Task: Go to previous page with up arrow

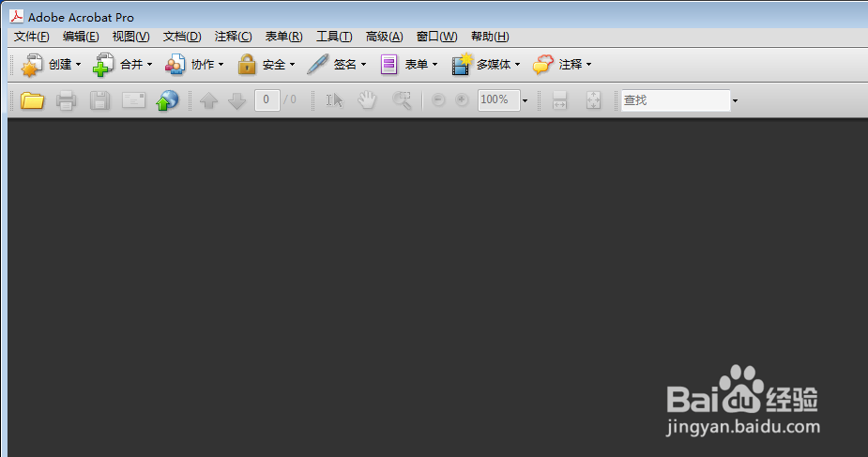Action: point(208,100)
